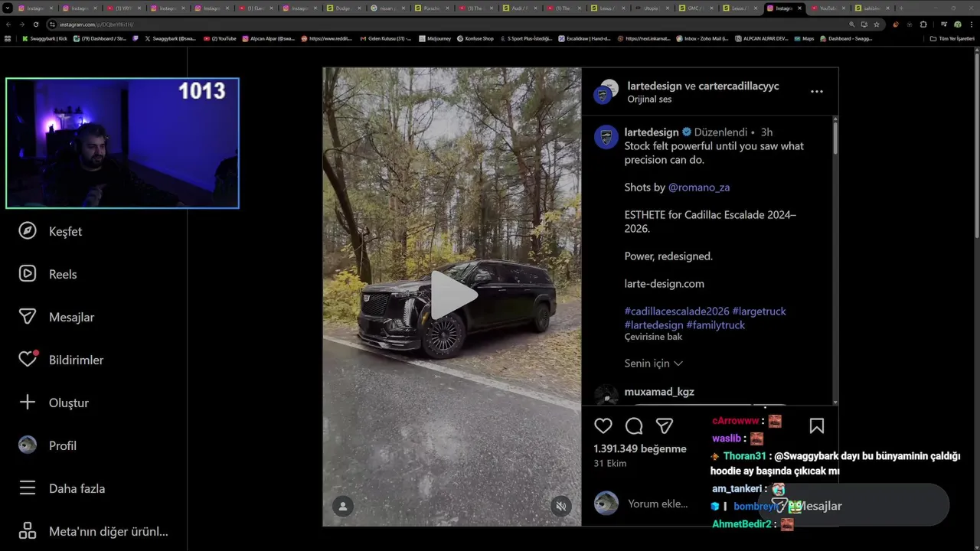Open hashtag #lartedesign
This screenshot has width=980, height=551.
(654, 325)
